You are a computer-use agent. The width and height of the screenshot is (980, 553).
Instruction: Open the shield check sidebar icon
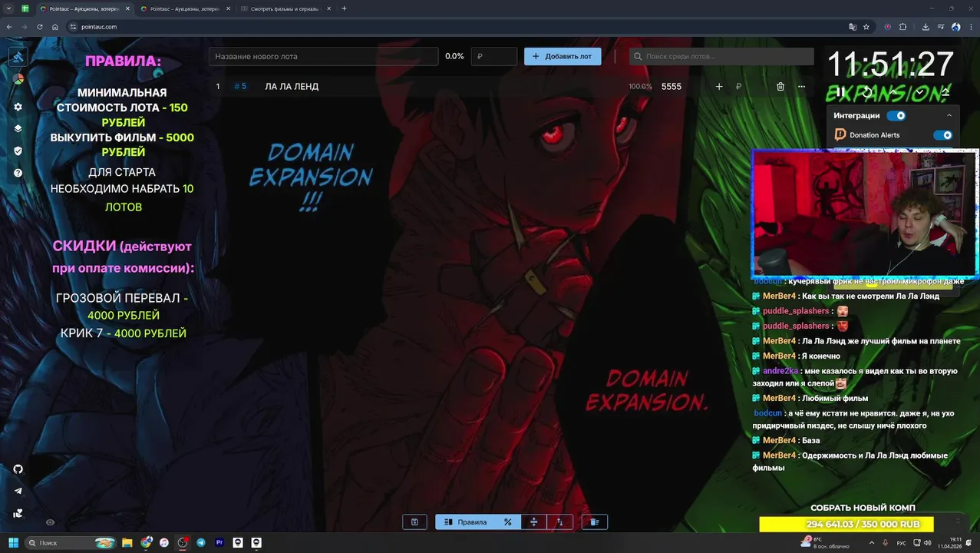pos(18,151)
